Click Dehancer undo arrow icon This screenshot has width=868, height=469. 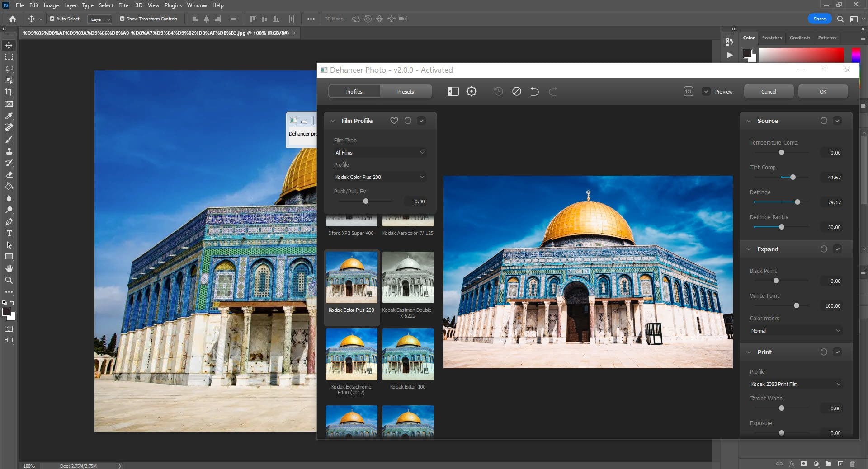(534, 92)
